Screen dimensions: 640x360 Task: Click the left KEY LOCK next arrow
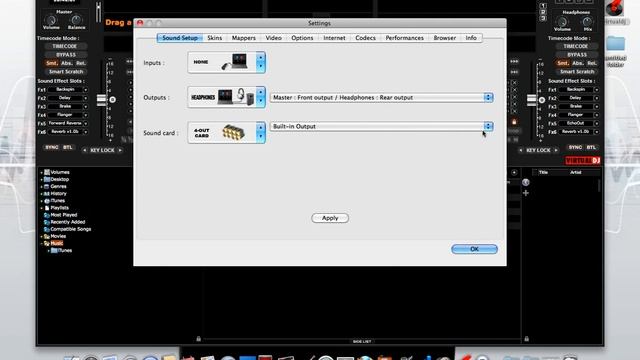(x=120, y=150)
